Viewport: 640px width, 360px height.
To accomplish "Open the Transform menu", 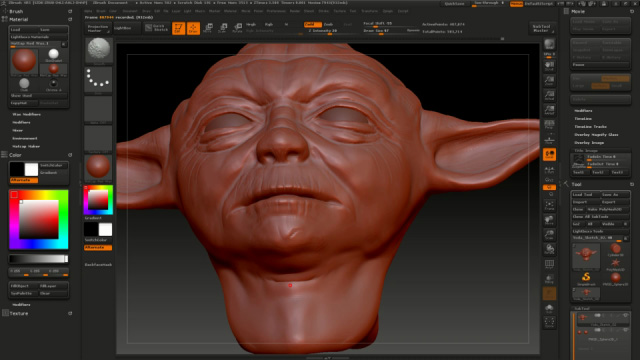I will click(x=370, y=11).
